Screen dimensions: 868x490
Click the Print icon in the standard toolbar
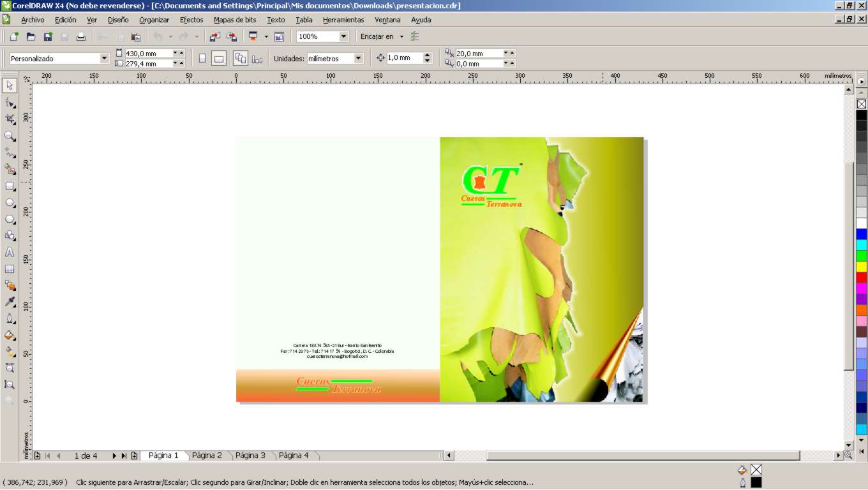81,37
